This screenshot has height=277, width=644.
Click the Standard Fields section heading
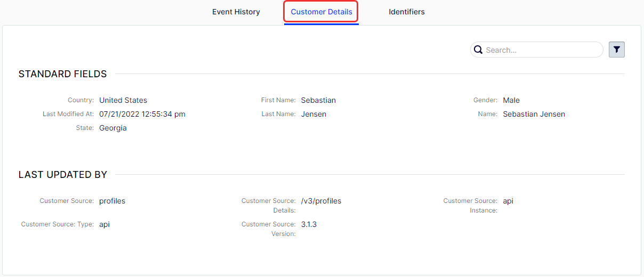tap(63, 74)
